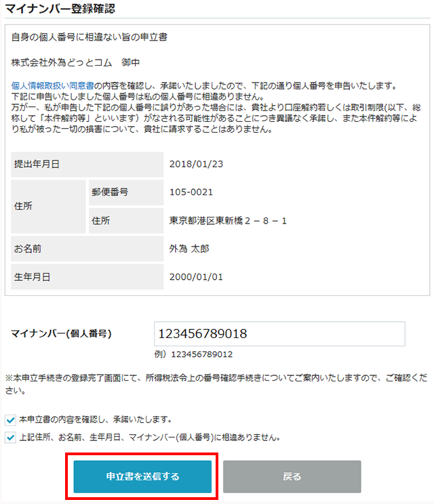Click the 株式会社外為どっとコム 御中 line
This screenshot has height=504, width=434.
pos(75,62)
